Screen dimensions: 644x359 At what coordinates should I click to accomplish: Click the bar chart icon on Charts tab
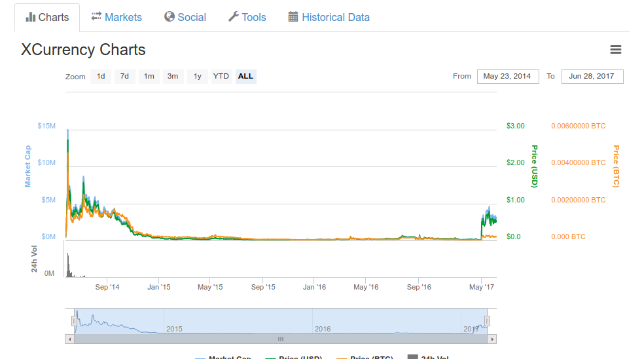[x=30, y=17]
